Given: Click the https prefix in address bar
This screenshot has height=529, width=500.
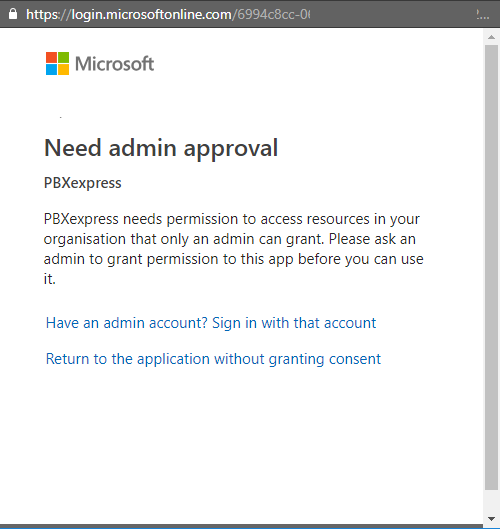Looking at the screenshot, I should point(43,15).
